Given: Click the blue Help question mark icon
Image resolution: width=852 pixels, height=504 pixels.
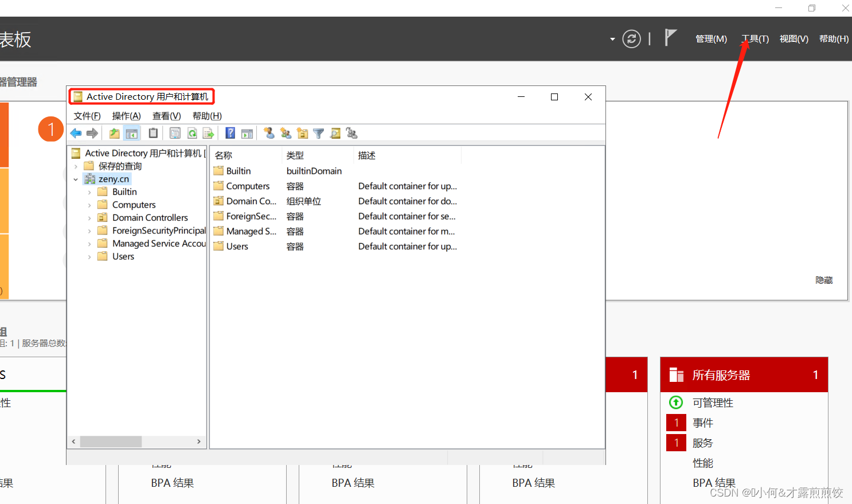Looking at the screenshot, I should click(230, 134).
